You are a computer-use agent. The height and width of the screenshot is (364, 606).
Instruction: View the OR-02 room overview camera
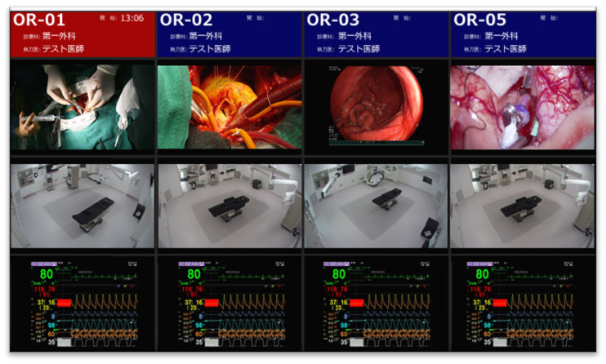coord(229,206)
